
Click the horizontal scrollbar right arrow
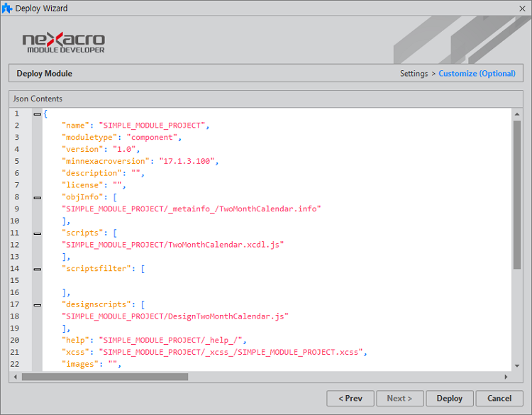(x=506, y=377)
